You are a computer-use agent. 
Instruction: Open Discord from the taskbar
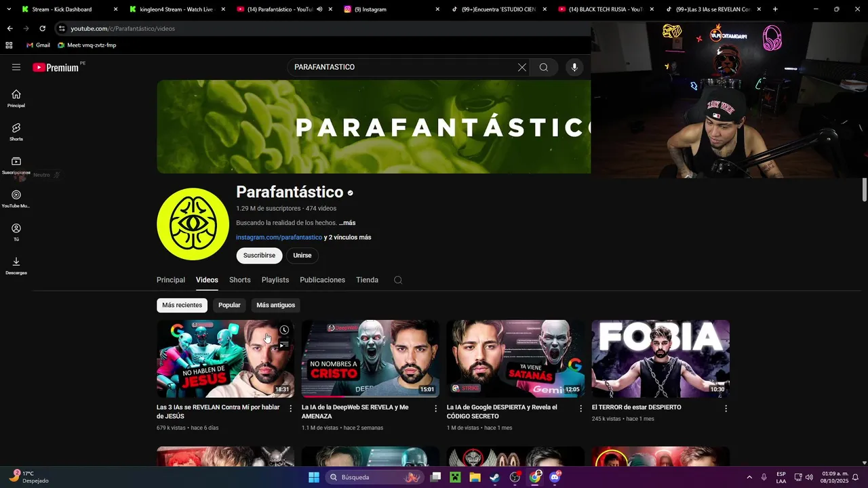555,477
